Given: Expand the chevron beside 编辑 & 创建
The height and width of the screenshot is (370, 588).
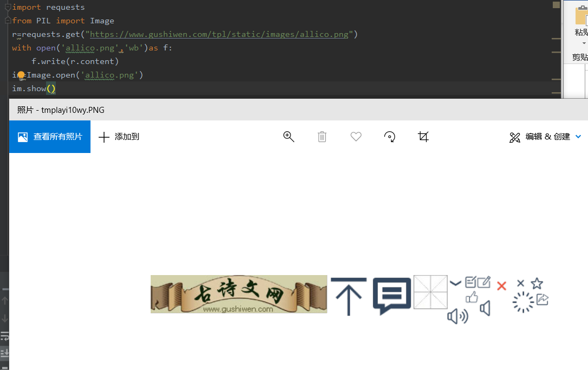Looking at the screenshot, I should [578, 137].
